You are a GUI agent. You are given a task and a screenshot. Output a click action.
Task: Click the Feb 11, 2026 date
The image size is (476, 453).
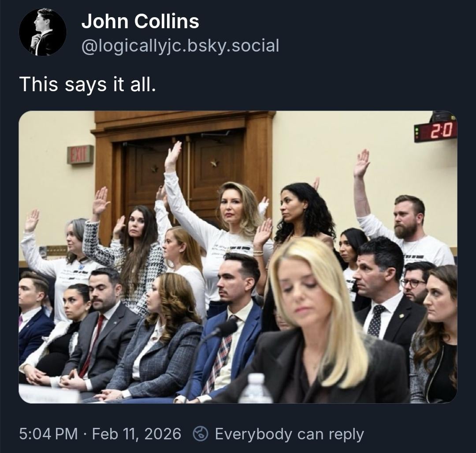pyautogui.click(x=137, y=434)
